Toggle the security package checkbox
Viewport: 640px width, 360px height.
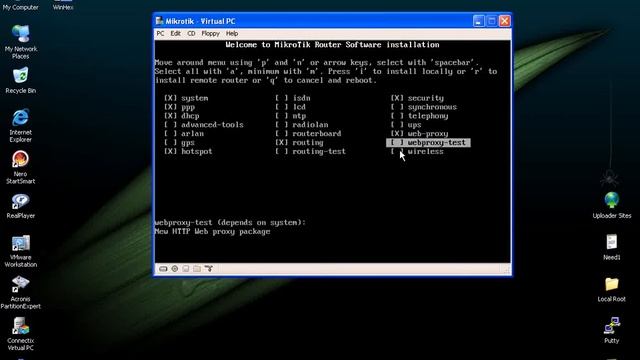397,98
